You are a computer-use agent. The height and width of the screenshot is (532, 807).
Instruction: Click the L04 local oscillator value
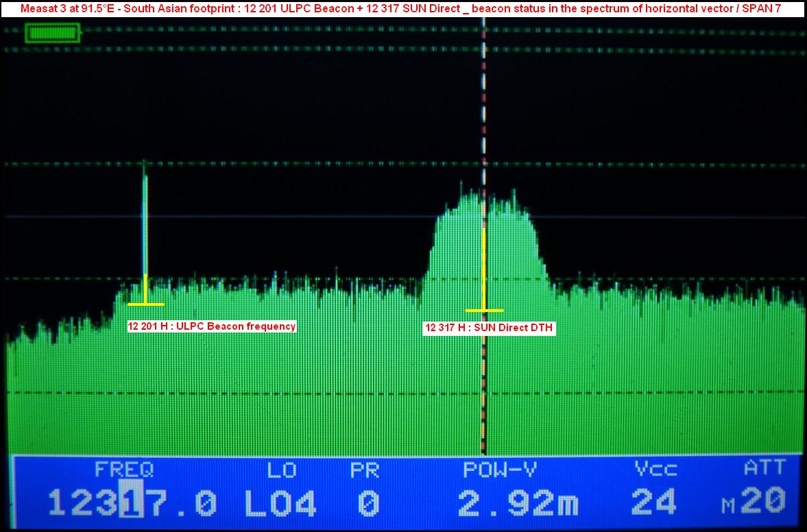pyautogui.click(x=281, y=504)
